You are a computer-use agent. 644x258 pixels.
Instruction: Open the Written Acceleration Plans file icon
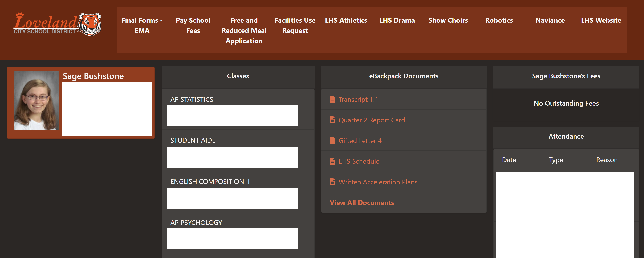click(332, 182)
